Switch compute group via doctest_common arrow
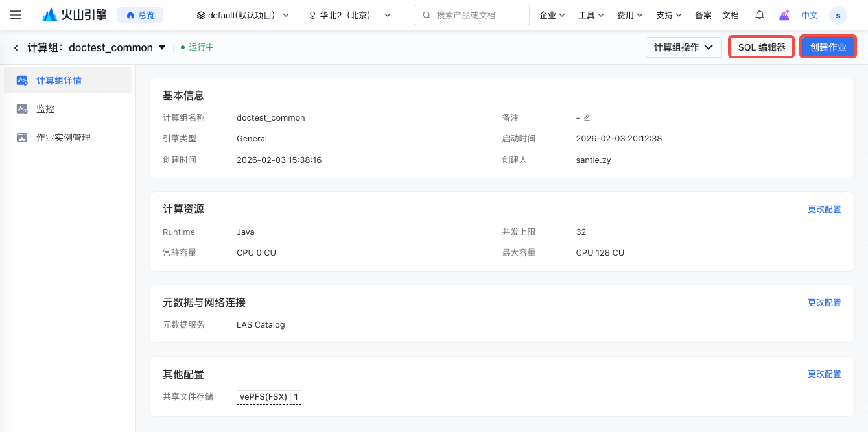Viewport: 868px width, 432px height. [162, 47]
